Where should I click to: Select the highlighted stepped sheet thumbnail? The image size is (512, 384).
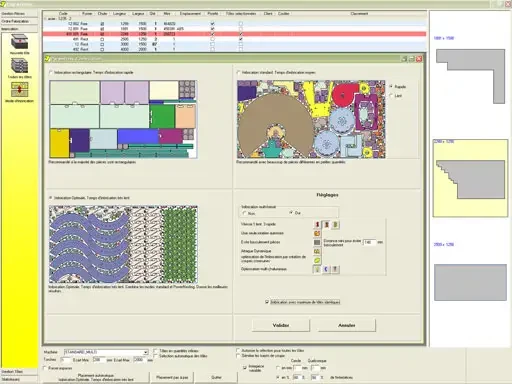(x=470, y=178)
